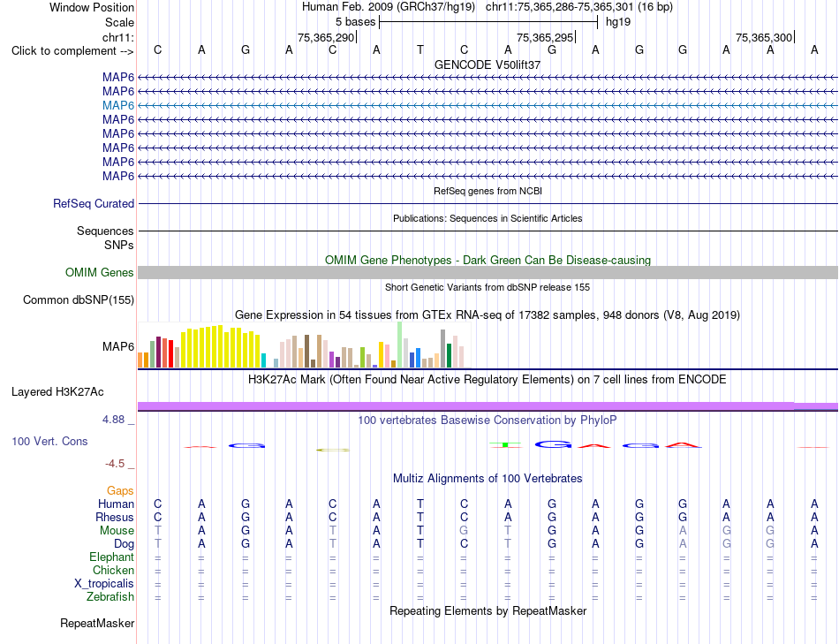
Task: Click the 4.88 PhyloP upper scale value
Action: (x=113, y=419)
